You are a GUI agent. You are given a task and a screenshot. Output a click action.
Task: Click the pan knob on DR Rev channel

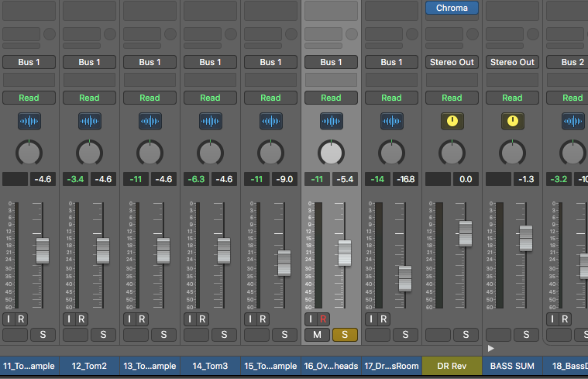click(452, 153)
